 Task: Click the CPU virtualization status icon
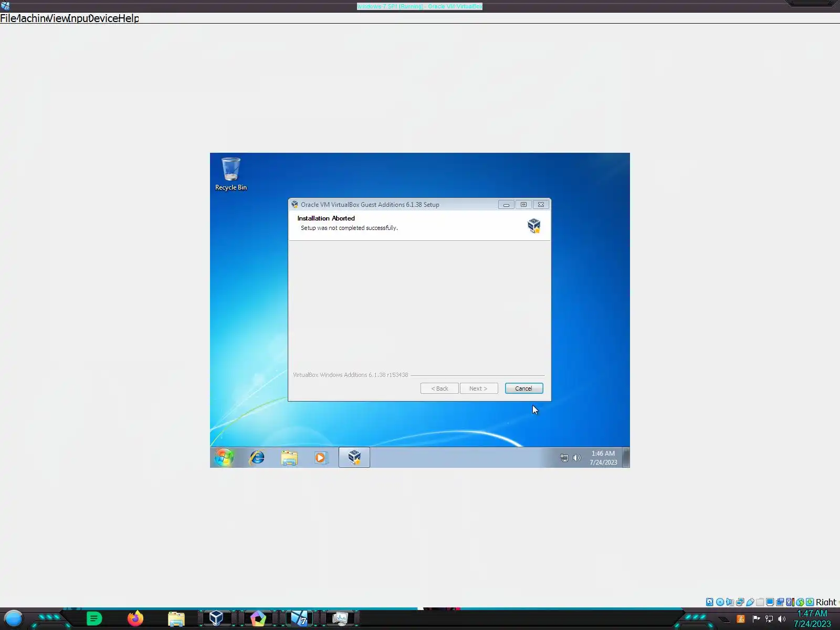tap(790, 602)
